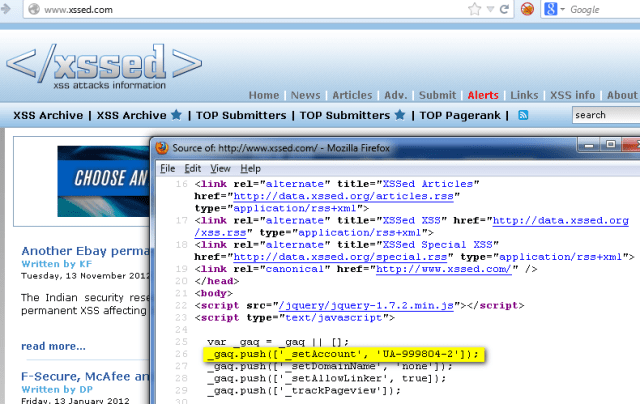The image size is (640, 404).
Task: Click the data.xssed.org/articles.rss link in source
Action: click(343, 196)
